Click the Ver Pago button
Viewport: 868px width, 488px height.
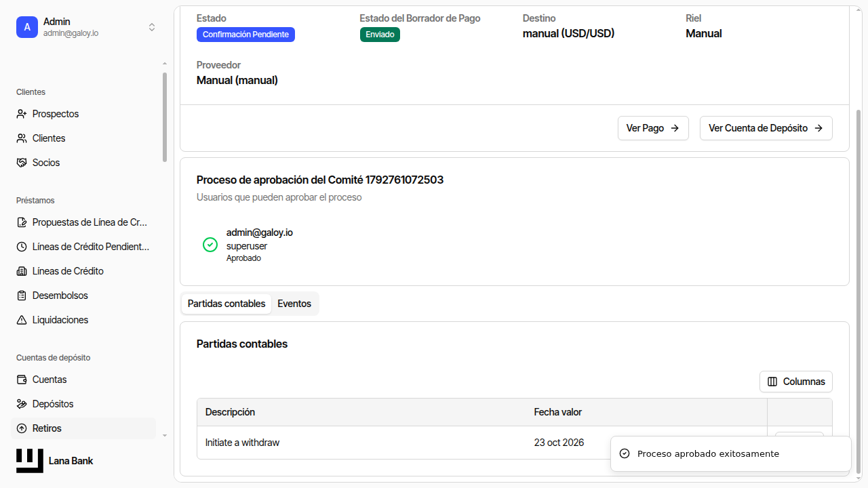653,128
